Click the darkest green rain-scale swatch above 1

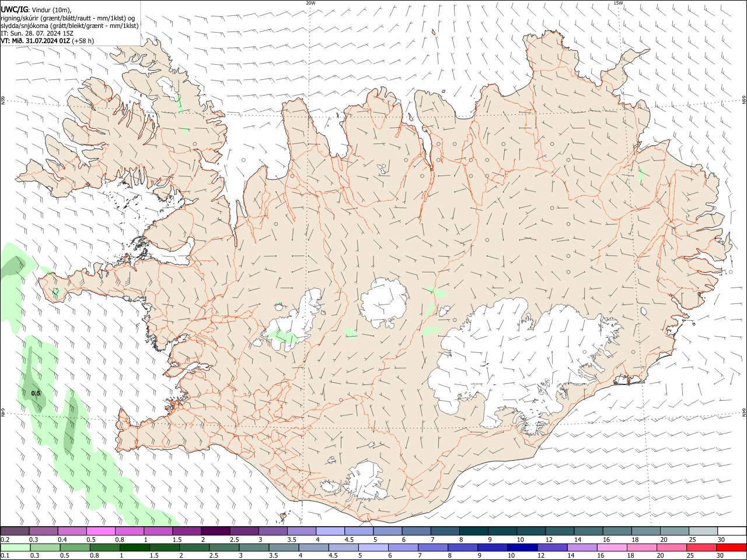[135, 547]
